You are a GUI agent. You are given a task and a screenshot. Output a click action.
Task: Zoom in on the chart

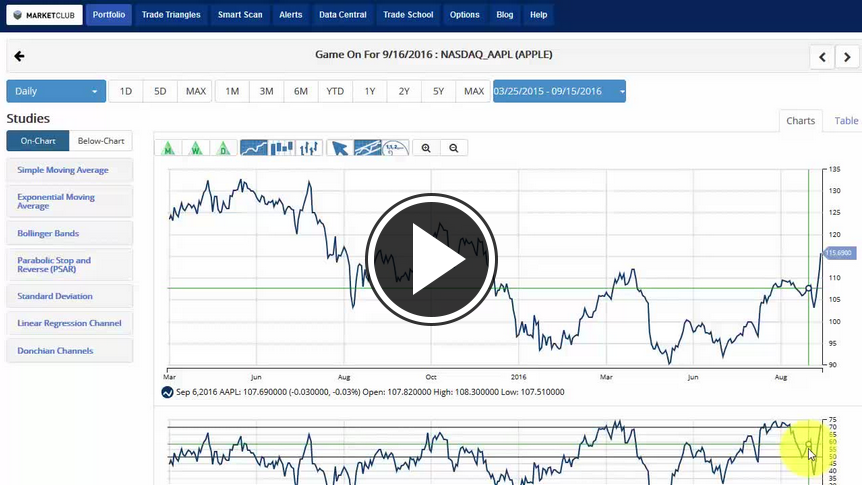426,147
